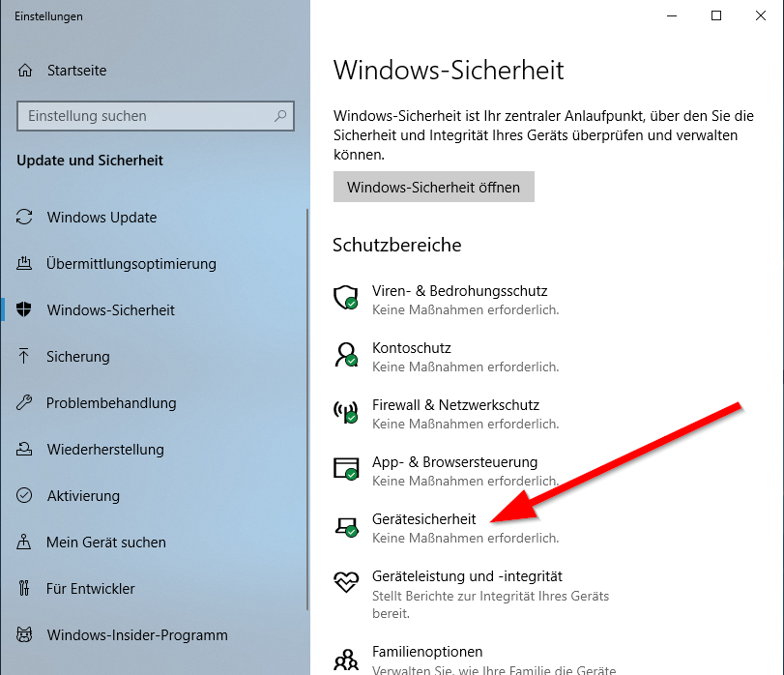Image resolution: width=784 pixels, height=675 pixels.
Task: Click the Übermittlungsoptimierung icon
Action: tap(24, 263)
